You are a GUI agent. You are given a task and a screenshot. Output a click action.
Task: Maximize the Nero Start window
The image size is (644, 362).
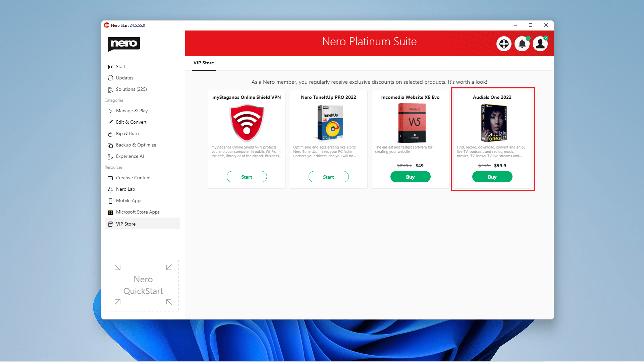(531, 25)
